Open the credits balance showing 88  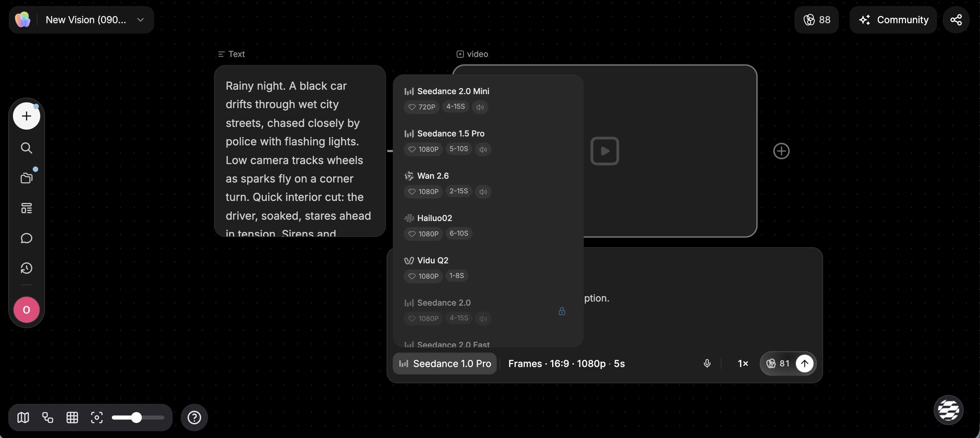(x=816, y=19)
